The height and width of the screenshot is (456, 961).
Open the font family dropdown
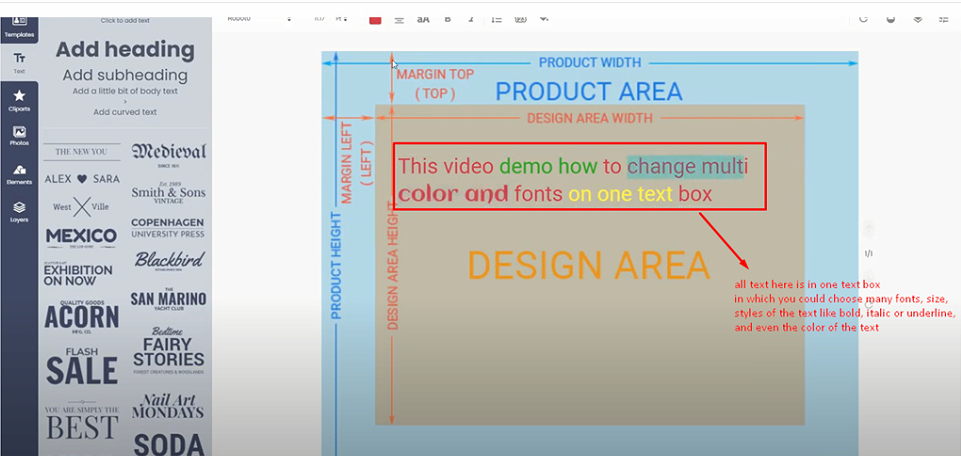point(258,18)
